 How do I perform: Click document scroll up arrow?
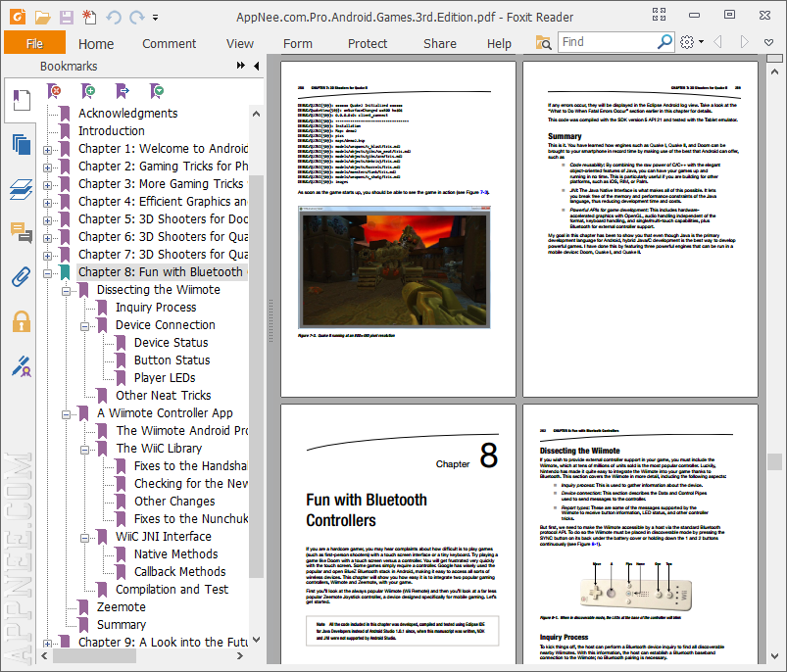[774, 72]
